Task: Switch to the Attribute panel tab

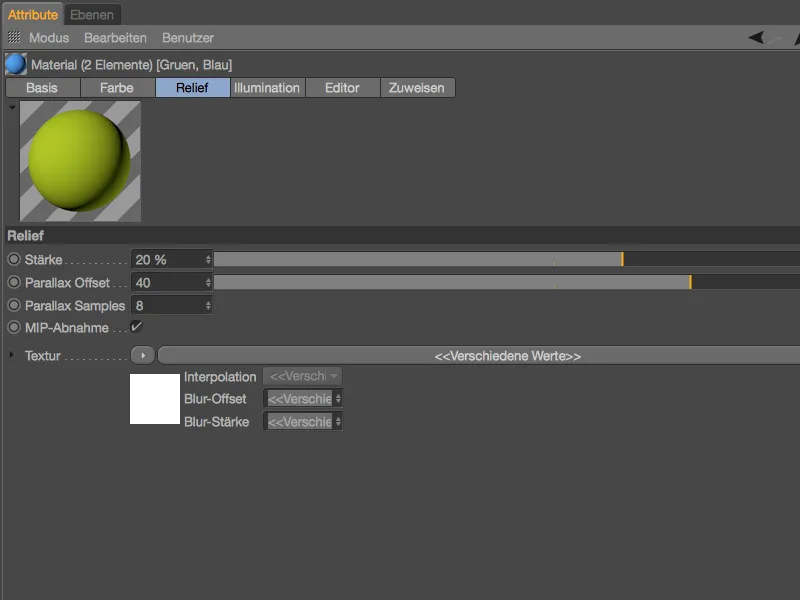Action: pos(33,15)
